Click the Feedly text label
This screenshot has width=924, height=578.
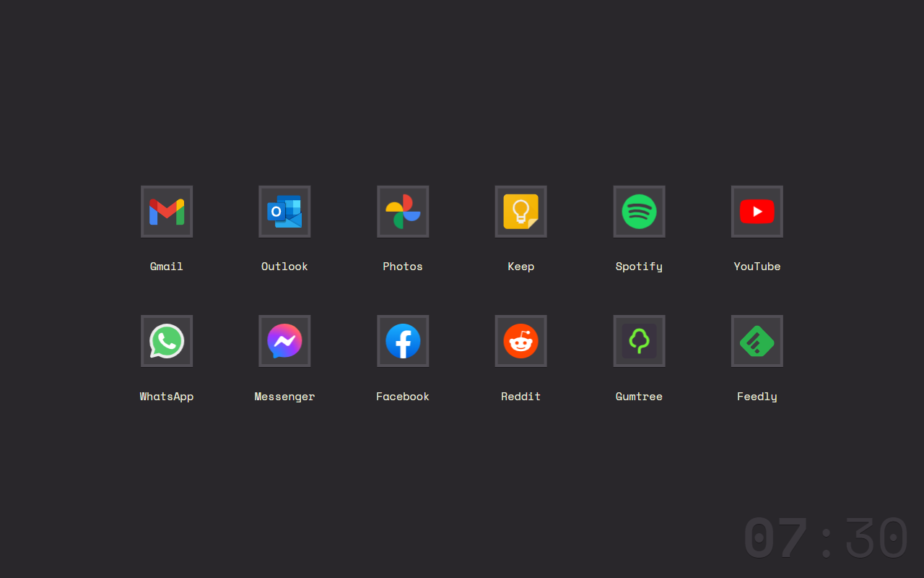[757, 396]
